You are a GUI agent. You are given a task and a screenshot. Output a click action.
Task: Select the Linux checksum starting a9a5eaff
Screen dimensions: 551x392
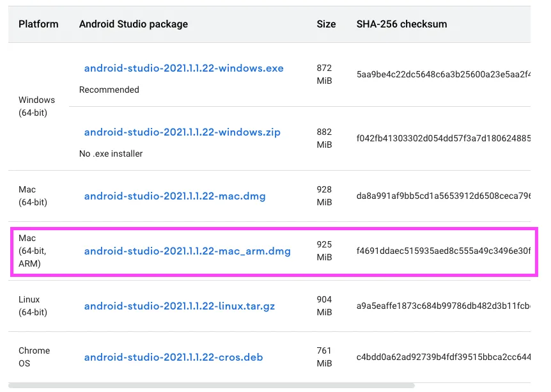[x=444, y=306]
